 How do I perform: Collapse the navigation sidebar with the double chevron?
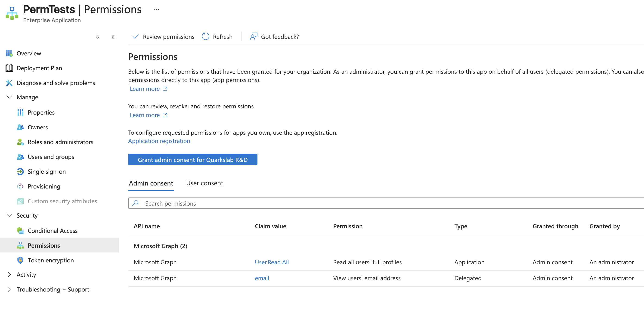113,37
